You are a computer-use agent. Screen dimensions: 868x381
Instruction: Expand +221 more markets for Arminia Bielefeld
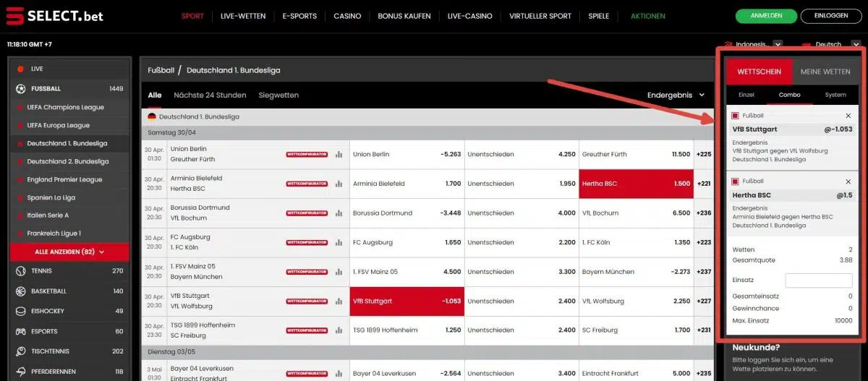click(704, 184)
